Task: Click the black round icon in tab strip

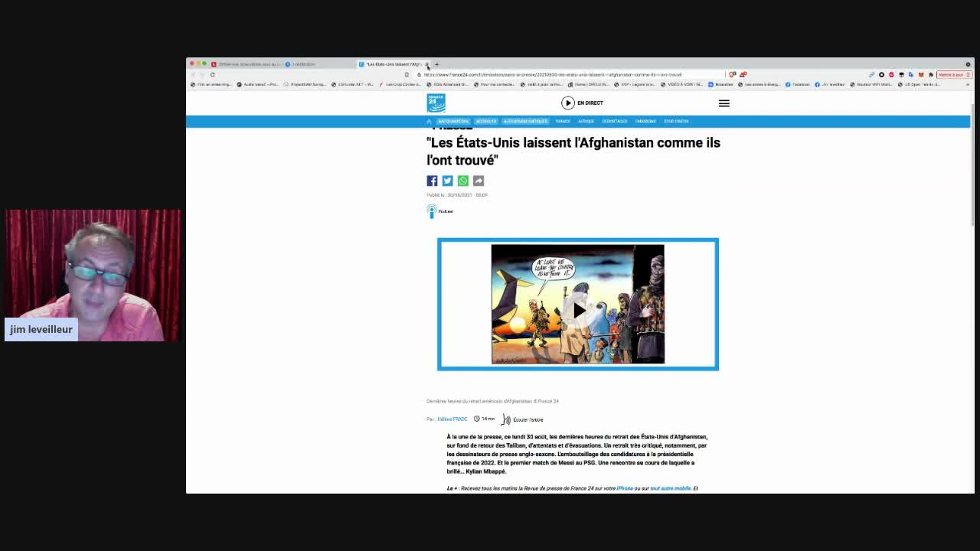Action: [x=968, y=64]
